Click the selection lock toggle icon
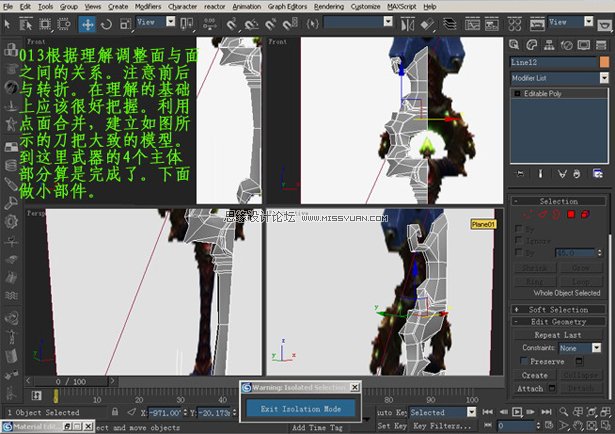 click(115, 412)
